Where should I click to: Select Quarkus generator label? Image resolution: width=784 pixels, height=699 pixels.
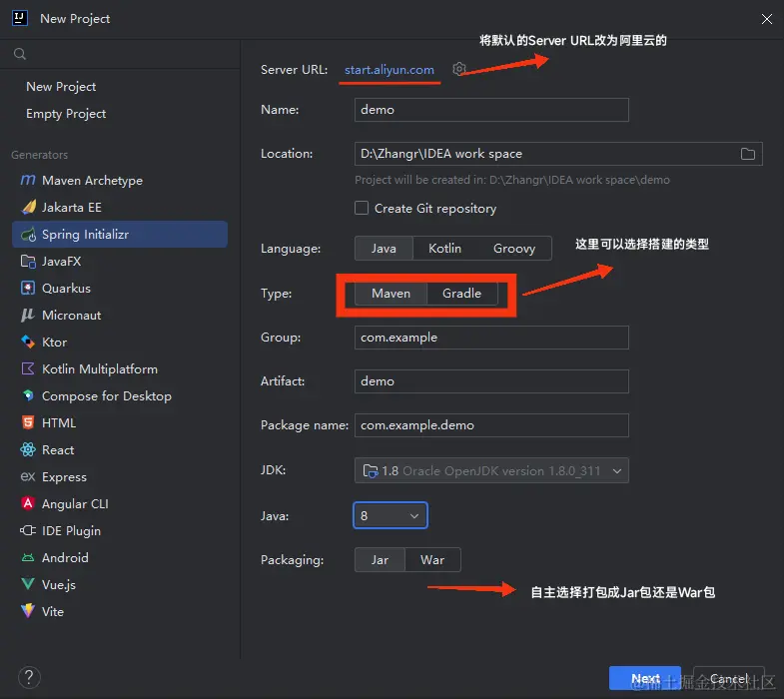click(x=67, y=288)
